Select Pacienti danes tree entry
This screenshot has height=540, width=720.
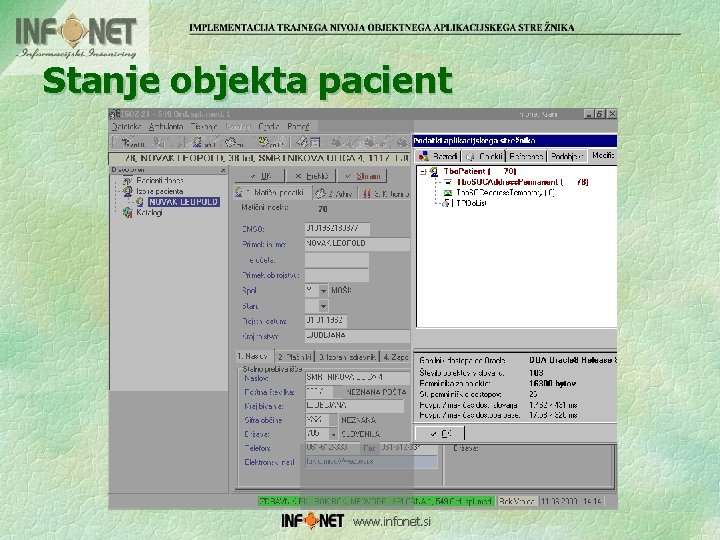159,180
